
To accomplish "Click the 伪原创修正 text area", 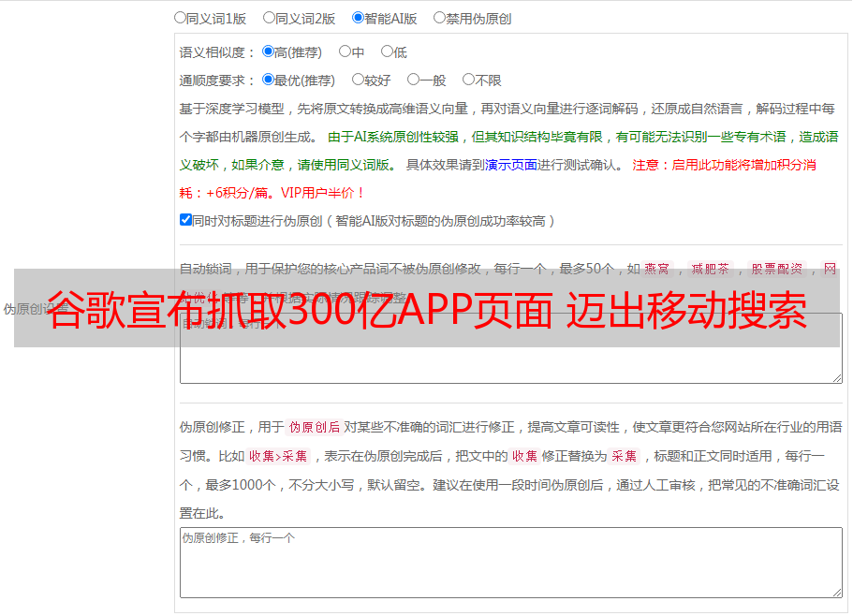I will click(510, 562).
